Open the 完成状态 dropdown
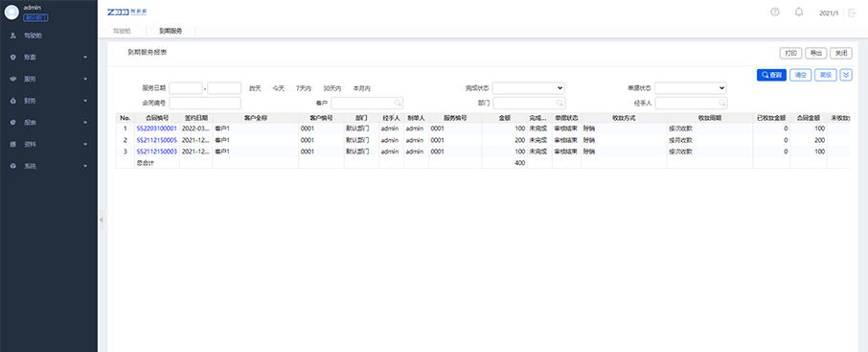The width and height of the screenshot is (868, 352). click(529, 87)
